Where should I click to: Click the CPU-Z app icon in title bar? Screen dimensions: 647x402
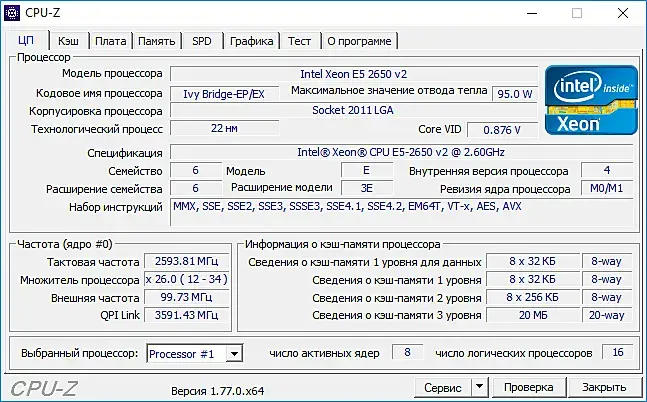[12, 13]
